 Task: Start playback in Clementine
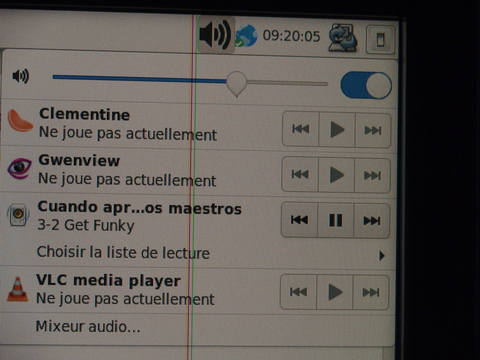coord(337,130)
